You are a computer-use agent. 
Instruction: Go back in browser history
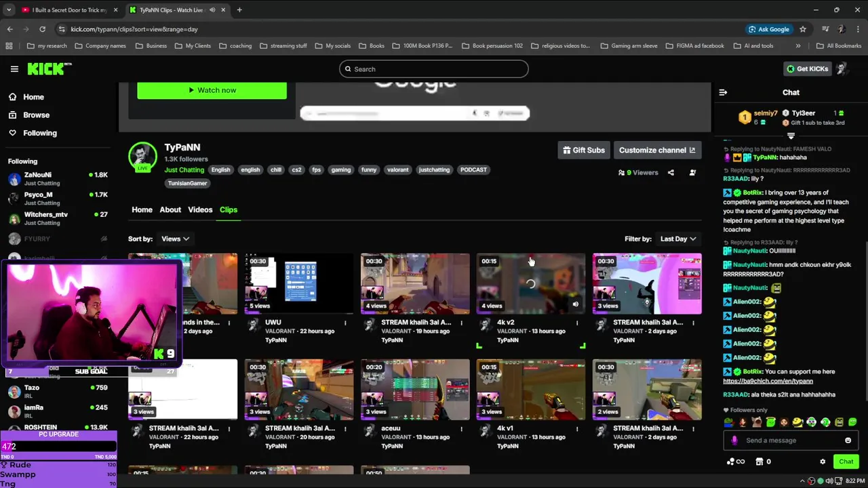9,29
